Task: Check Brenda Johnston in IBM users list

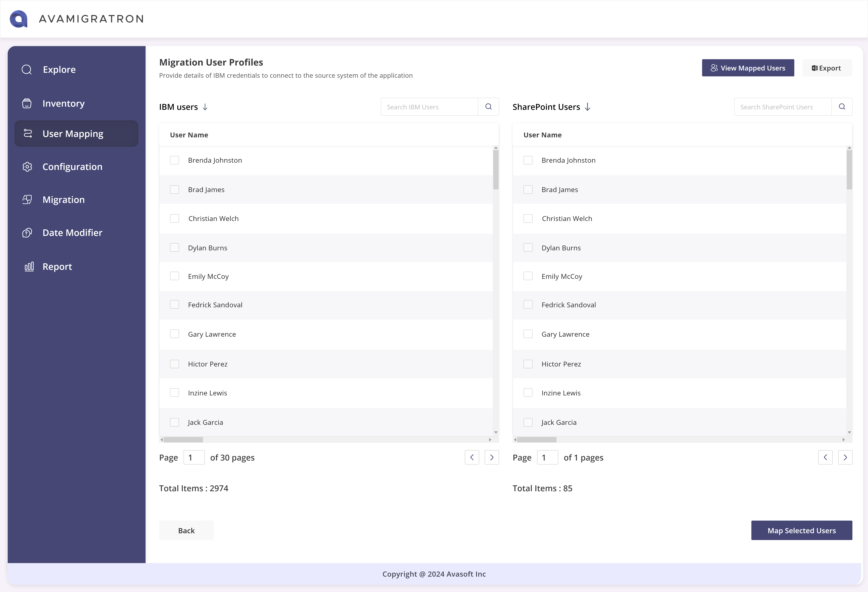Action: pyautogui.click(x=174, y=160)
